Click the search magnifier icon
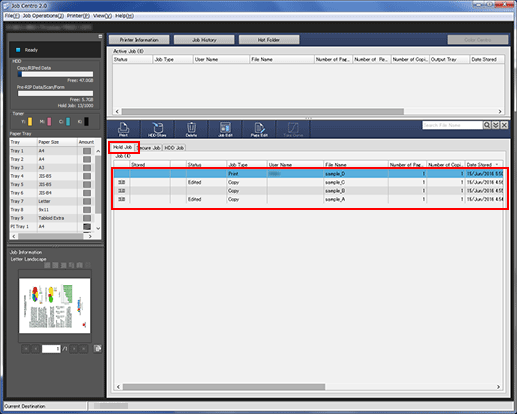This screenshot has width=517, height=414. [x=487, y=125]
